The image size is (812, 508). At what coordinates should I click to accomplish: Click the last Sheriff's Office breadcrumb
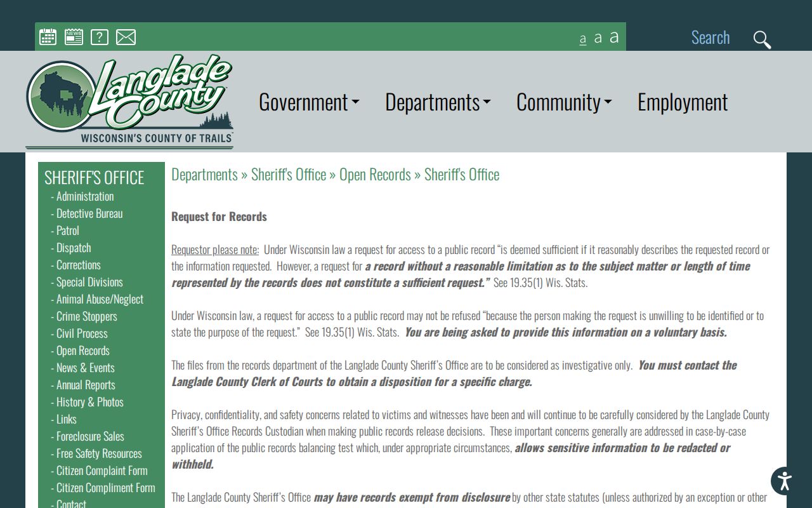[462, 175]
